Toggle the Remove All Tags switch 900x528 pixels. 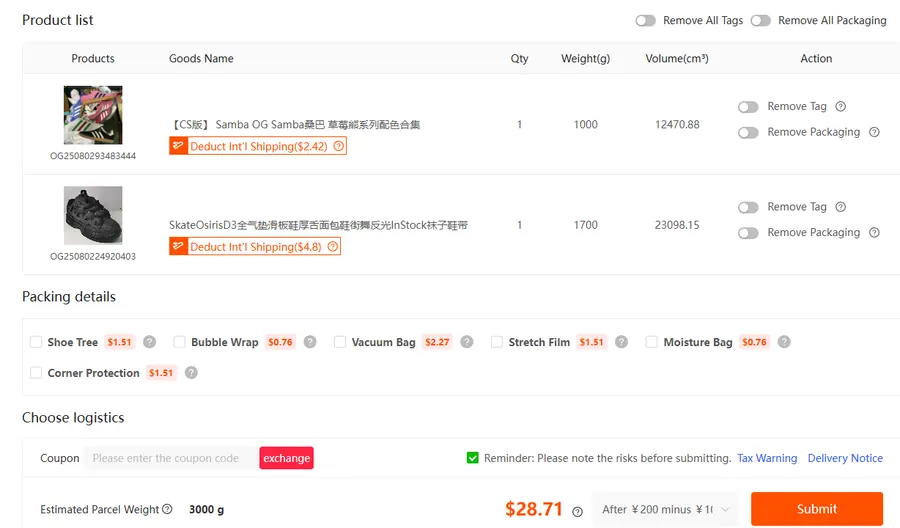click(645, 21)
